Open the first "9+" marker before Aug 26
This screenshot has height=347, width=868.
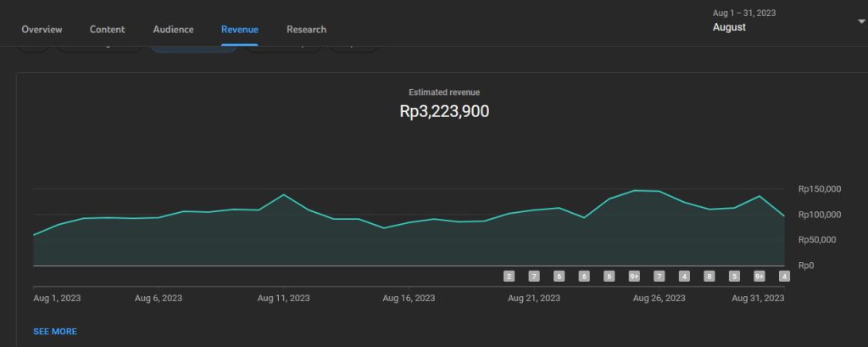click(x=634, y=276)
